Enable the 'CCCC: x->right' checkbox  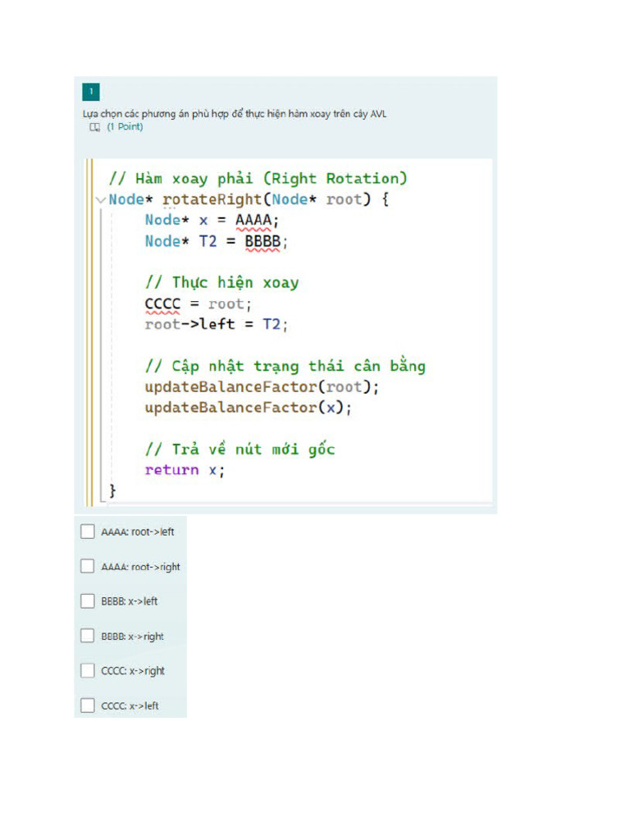point(88,671)
